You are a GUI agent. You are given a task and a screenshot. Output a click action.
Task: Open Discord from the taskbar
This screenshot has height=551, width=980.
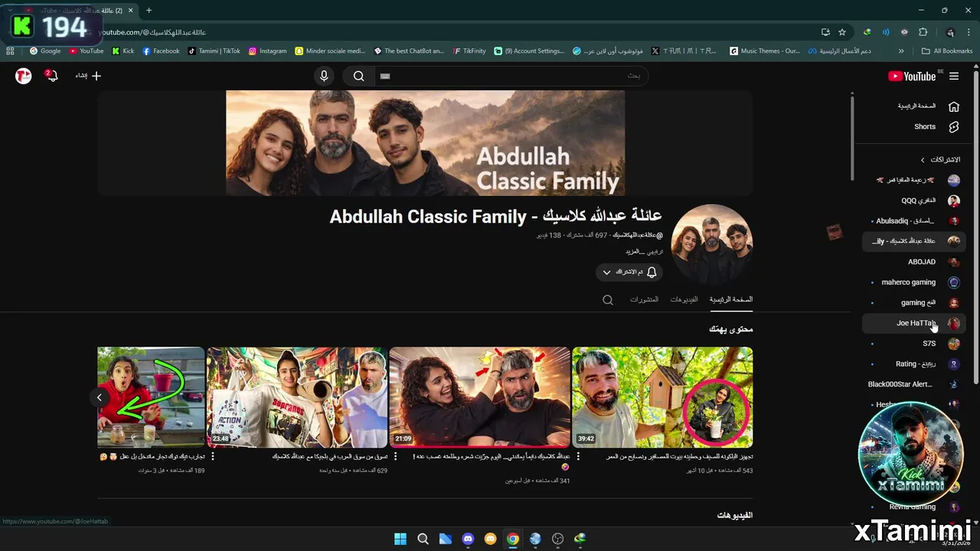[x=468, y=539]
